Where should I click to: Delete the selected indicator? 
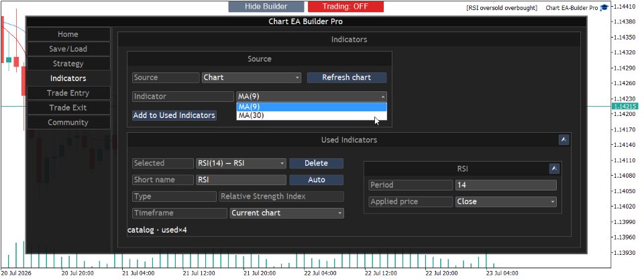(316, 164)
